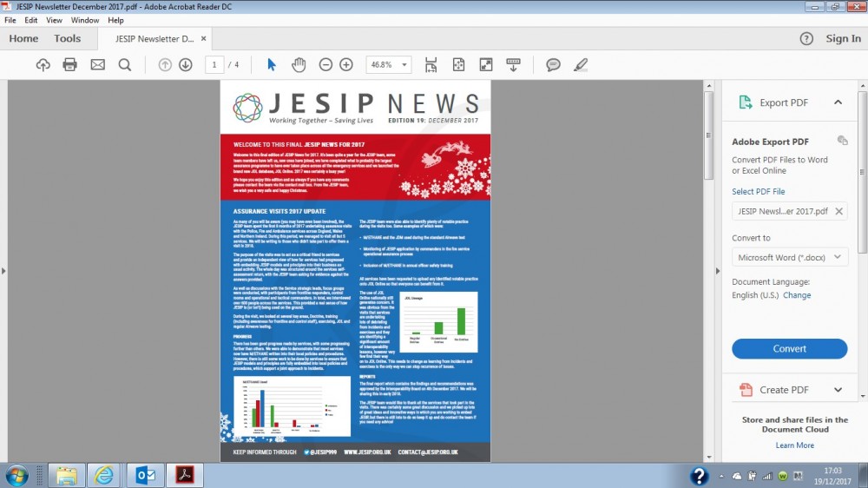This screenshot has height=488, width=868.
Task: Click document scrollbar down arrow
Action: coord(708,457)
